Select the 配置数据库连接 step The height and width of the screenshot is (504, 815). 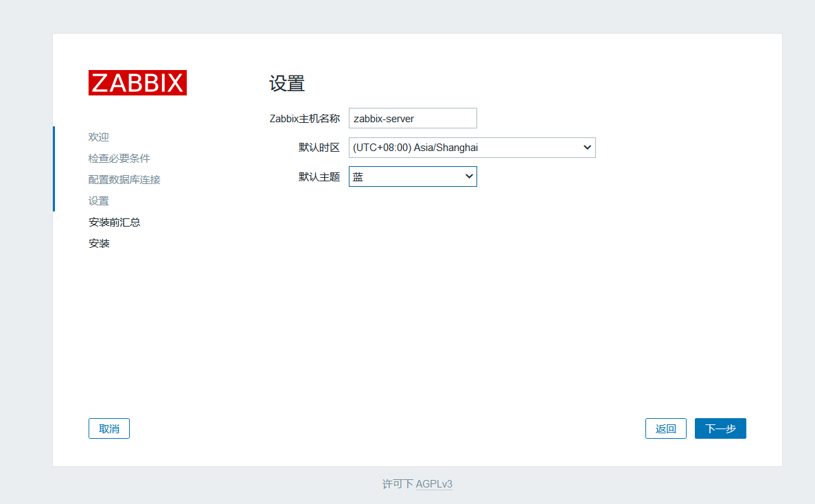(x=124, y=180)
